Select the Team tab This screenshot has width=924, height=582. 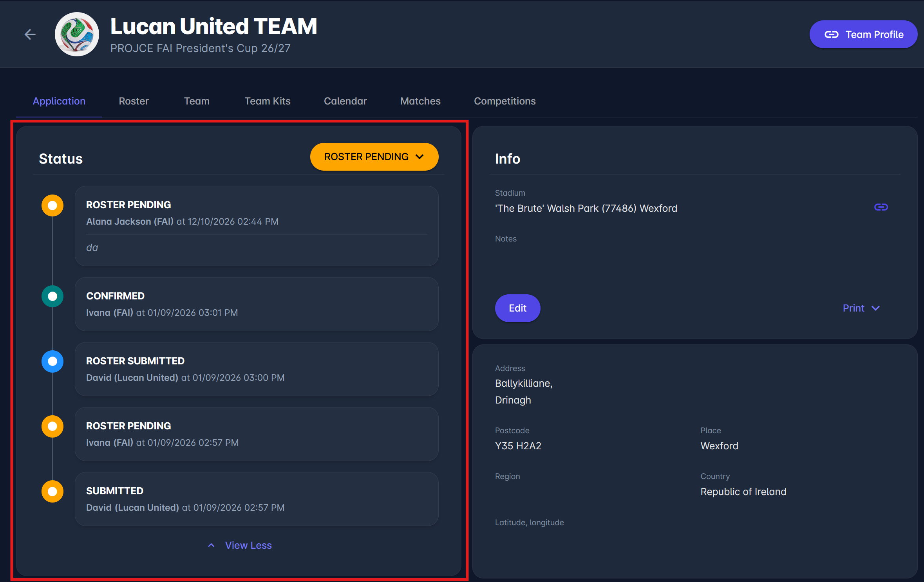click(x=197, y=101)
